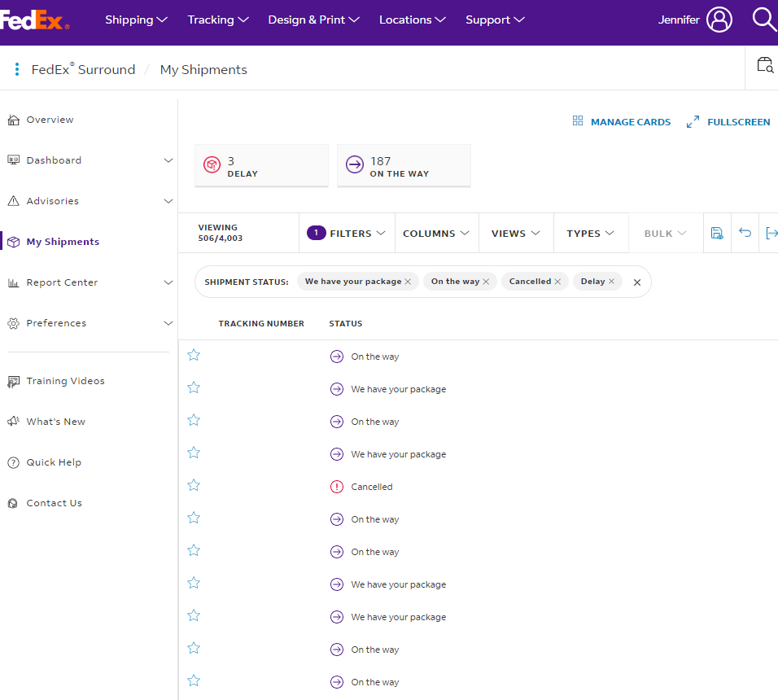Open the Bulk dropdown
Screen dimensions: 778x700
(666, 233)
